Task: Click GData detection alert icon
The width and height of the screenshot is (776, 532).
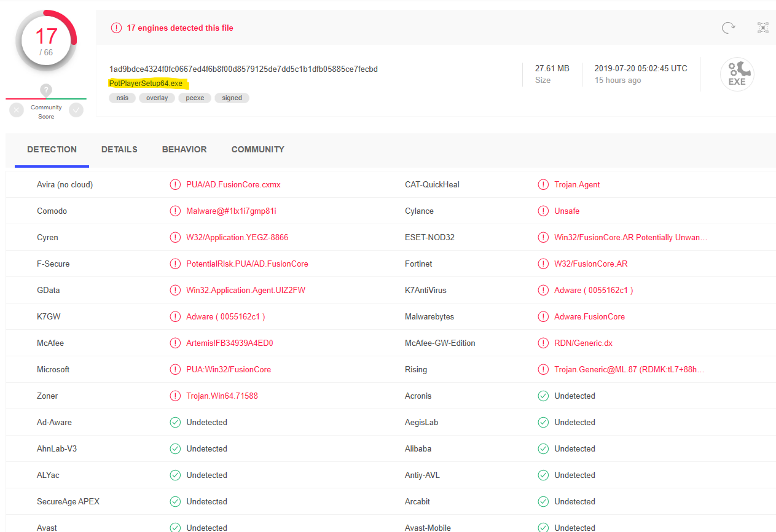Action: pos(175,290)
